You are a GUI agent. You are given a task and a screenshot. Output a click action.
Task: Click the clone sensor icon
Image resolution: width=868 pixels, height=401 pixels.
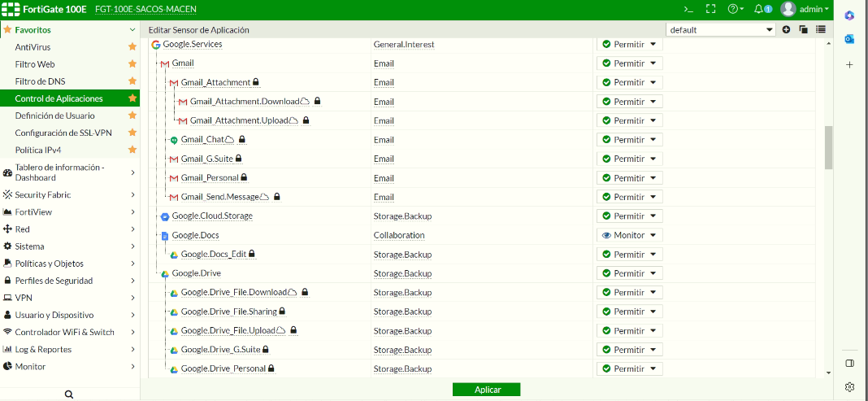(803, 30)
